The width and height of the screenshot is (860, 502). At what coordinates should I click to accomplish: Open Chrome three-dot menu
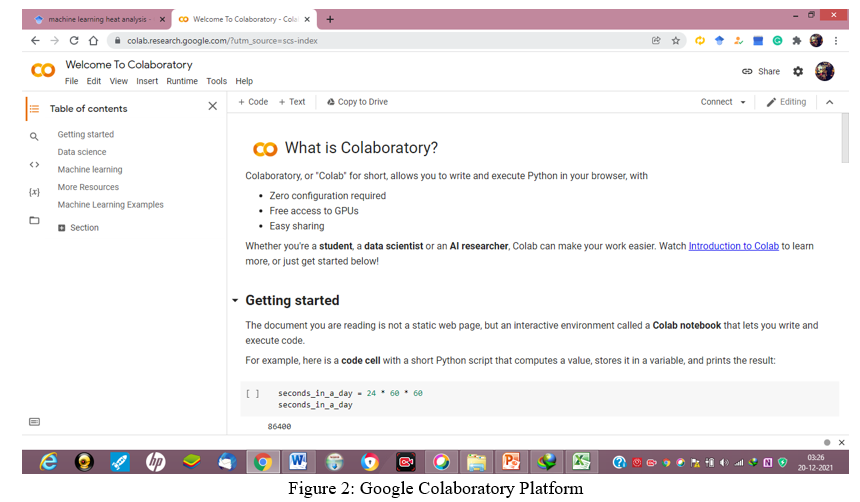pos(836,41)
